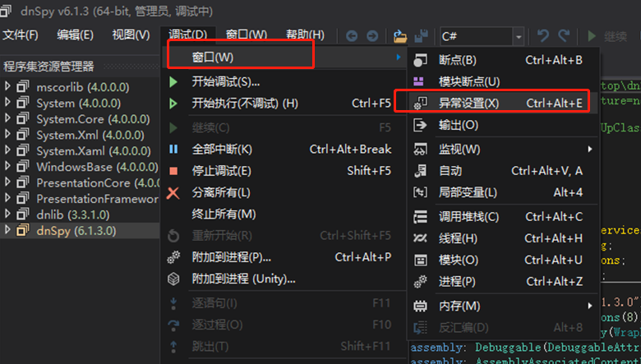This screenshot has height=364, width=641.
Task: Click the 继续 toolbar button
Action: pyautogui.click(x=607, y=36)
